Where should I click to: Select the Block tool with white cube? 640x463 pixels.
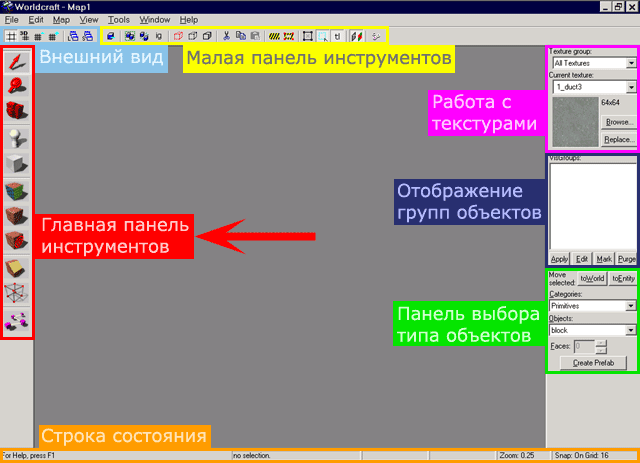point(17,163)
